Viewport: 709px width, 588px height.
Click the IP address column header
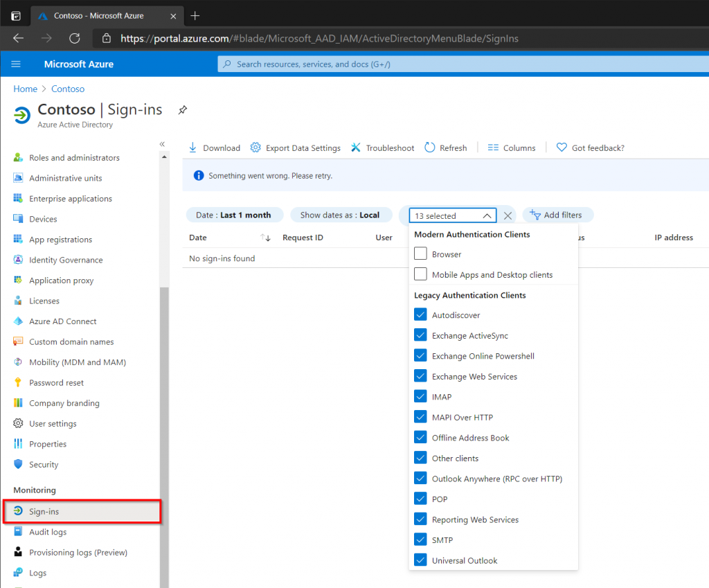coord(674,238)
